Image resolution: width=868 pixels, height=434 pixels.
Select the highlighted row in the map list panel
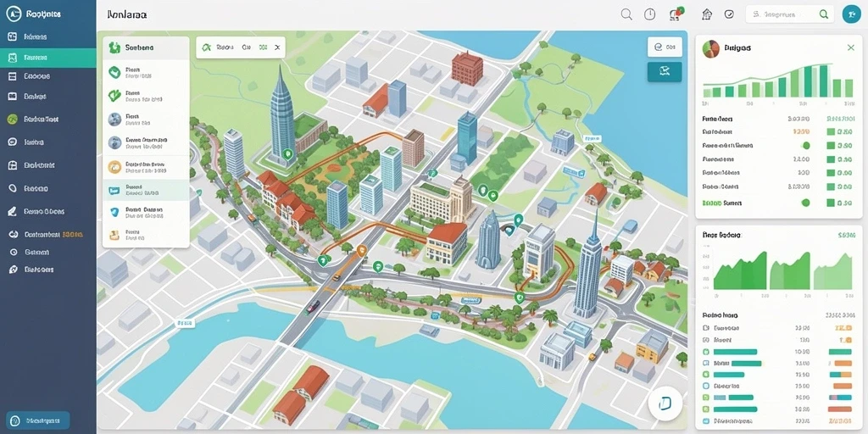(146, 190)
